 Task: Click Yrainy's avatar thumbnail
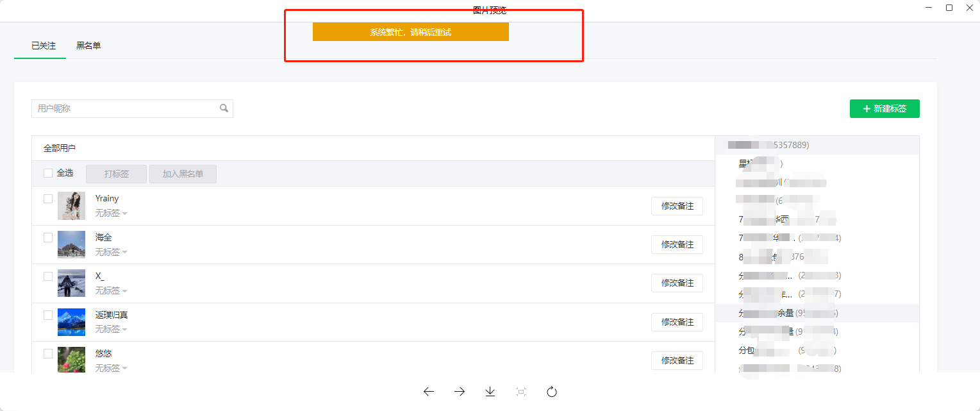click(x=71, y=205)
